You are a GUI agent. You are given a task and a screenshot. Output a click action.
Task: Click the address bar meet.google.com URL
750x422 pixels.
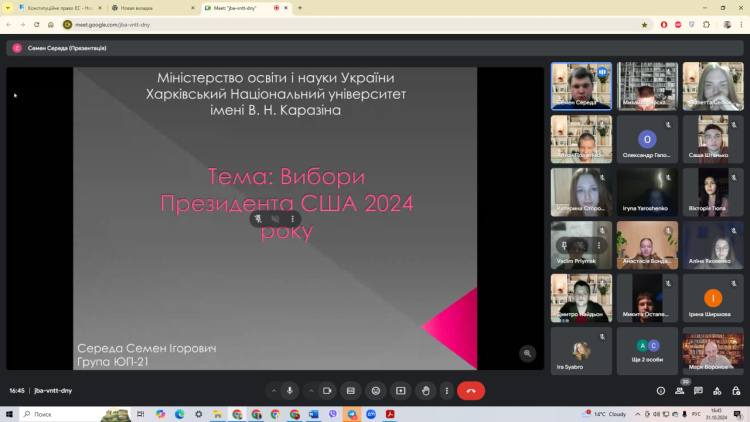pyautogui.click(x=112, y=25)
